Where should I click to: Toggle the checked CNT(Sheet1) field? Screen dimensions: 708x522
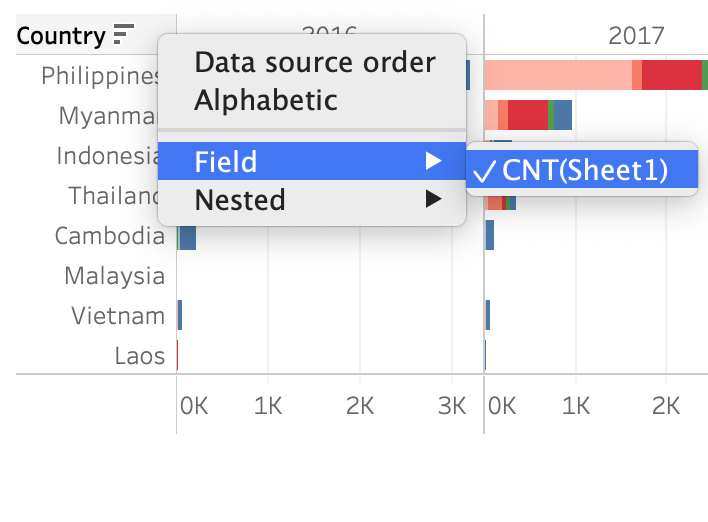pyautogui.click(x=583, y=169)
